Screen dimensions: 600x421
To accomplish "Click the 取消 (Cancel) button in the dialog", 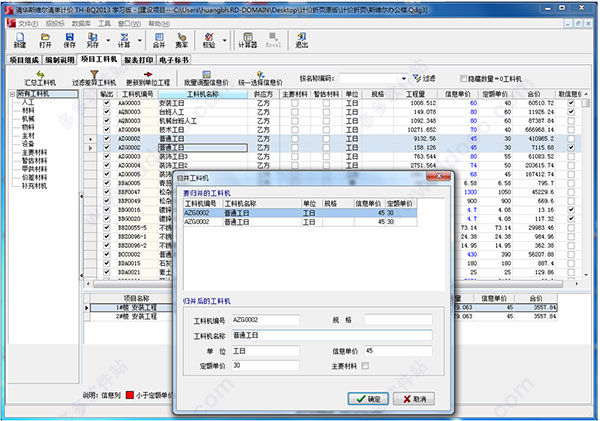I will tap(414, 399).
